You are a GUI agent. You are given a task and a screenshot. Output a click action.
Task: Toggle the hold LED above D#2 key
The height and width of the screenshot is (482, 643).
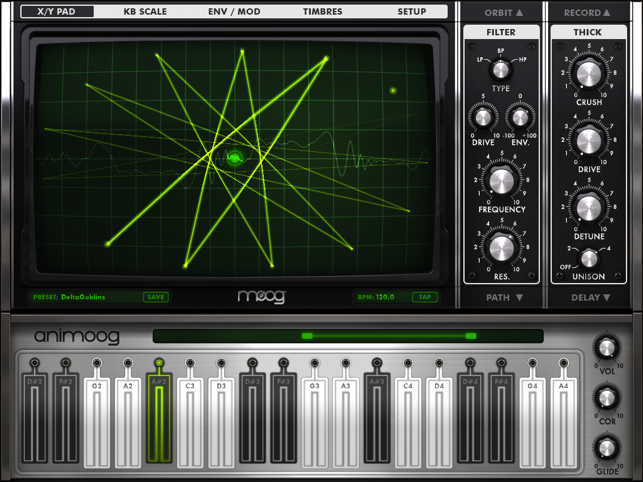[x=35, y=363]
